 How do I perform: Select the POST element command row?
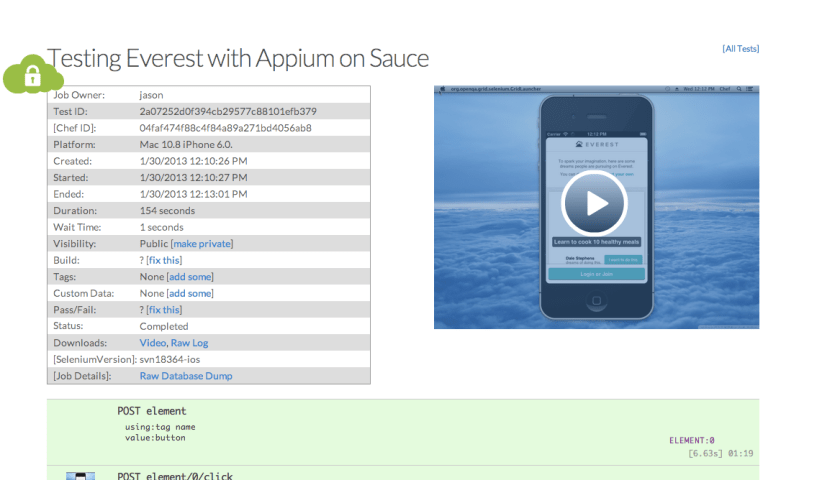pos(151,411)
